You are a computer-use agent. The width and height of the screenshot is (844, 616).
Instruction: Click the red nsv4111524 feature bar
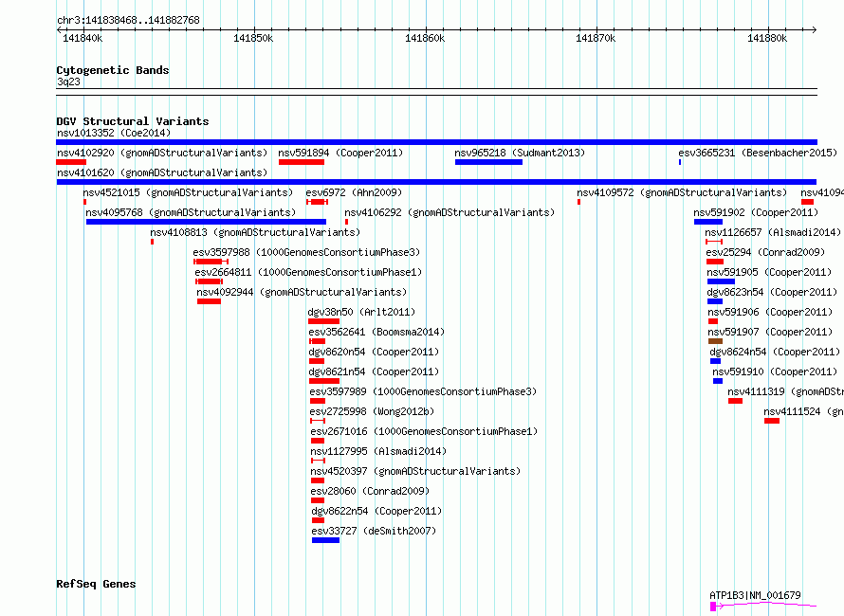pos(772,421)
